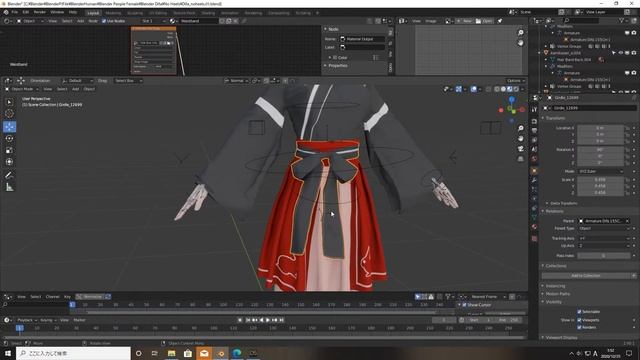Select the Select Box tool at toolbar top

tap(9, 102)
